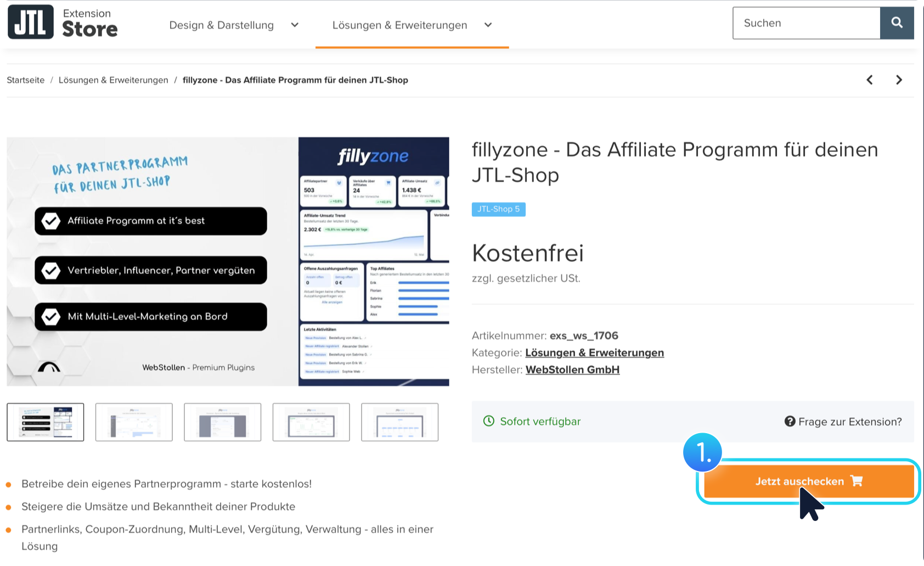
Task: Go to previous product arrow
Action: 870,80
